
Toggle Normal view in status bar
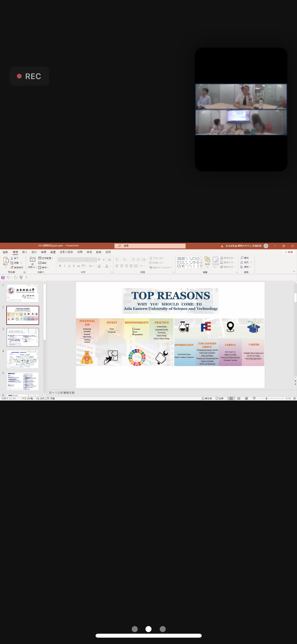click(x=231, y=398)
